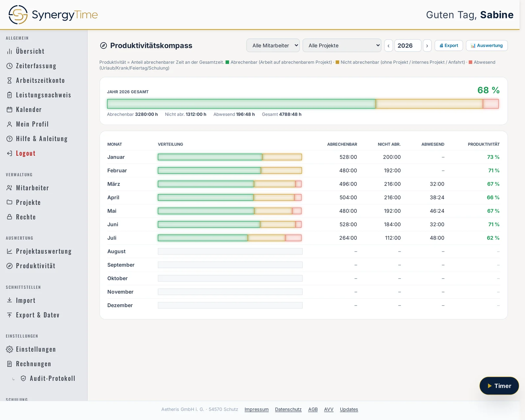Click the compass icon next to Produktivität
This screenshot has width=525, height=420.
(10, 266)
